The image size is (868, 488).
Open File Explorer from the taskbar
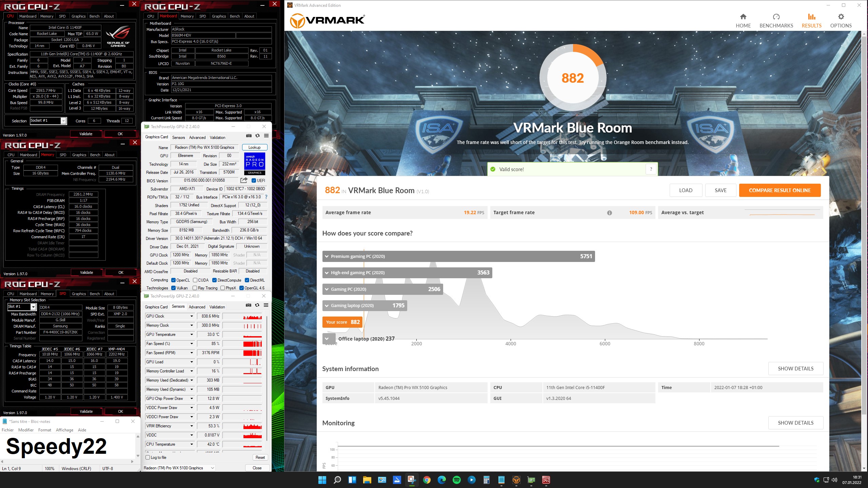click(367, 480)
